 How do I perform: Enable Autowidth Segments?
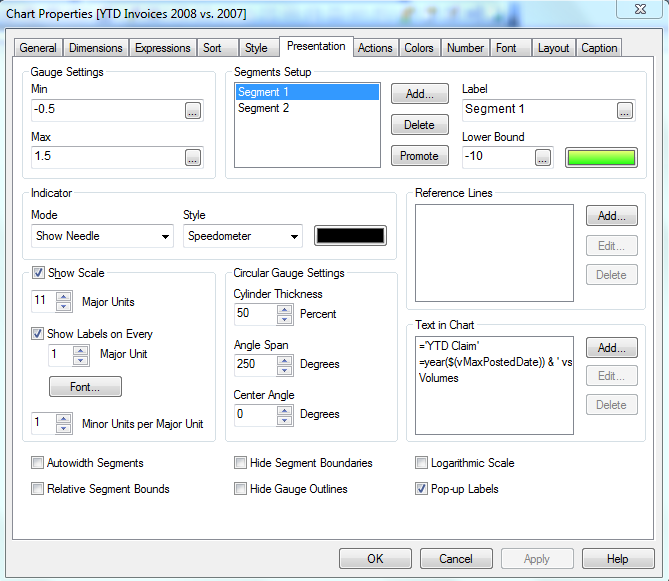pos(37,463)
